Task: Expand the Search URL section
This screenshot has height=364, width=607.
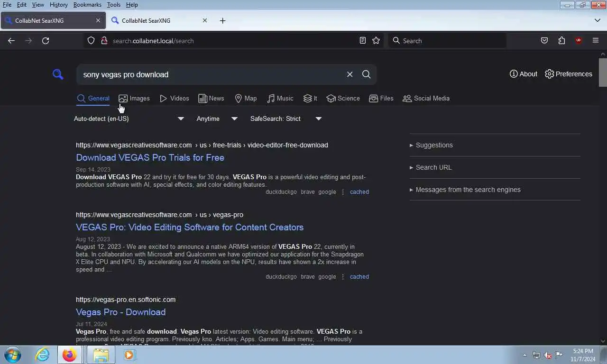Action: pos(431,167)
